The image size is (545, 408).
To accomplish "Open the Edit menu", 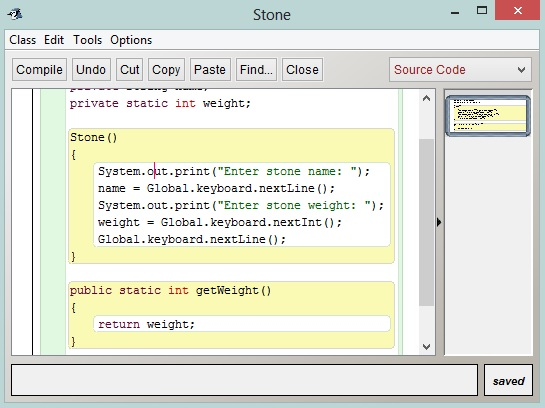I will 54,40.
